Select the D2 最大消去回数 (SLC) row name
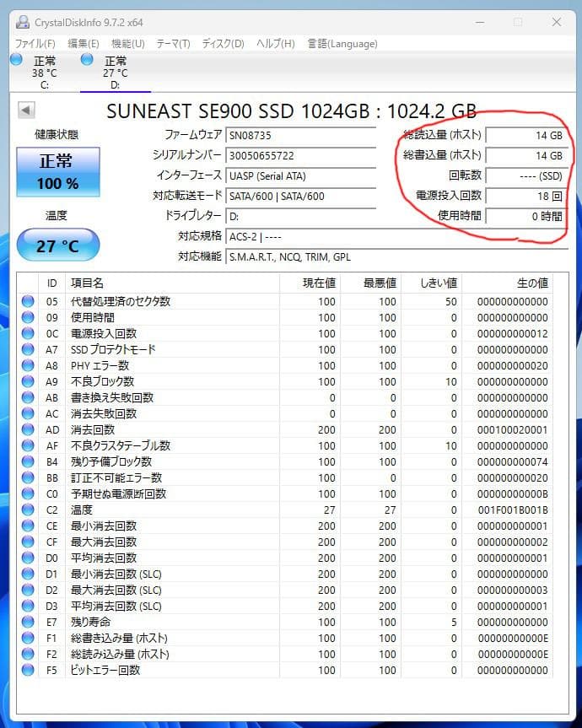This screenshot has width=582, height=728. coord(116,590)
